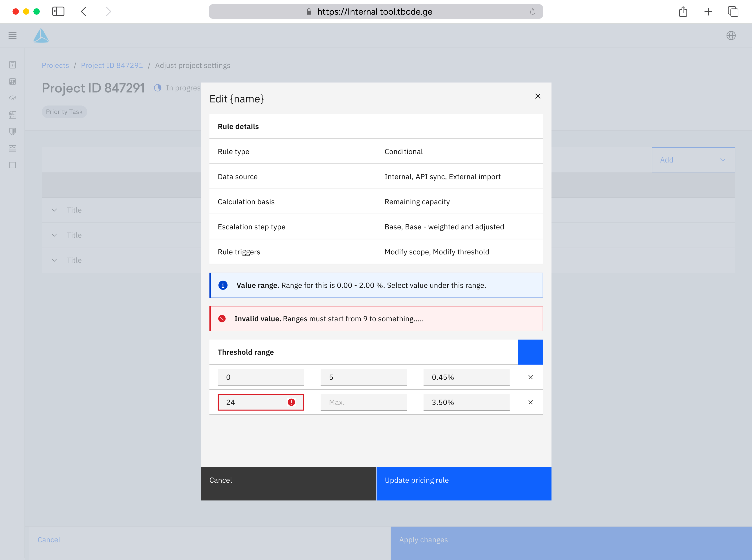The image size is (752, 560).
Task: Click the blue triangle app logo
Action: 41,36
